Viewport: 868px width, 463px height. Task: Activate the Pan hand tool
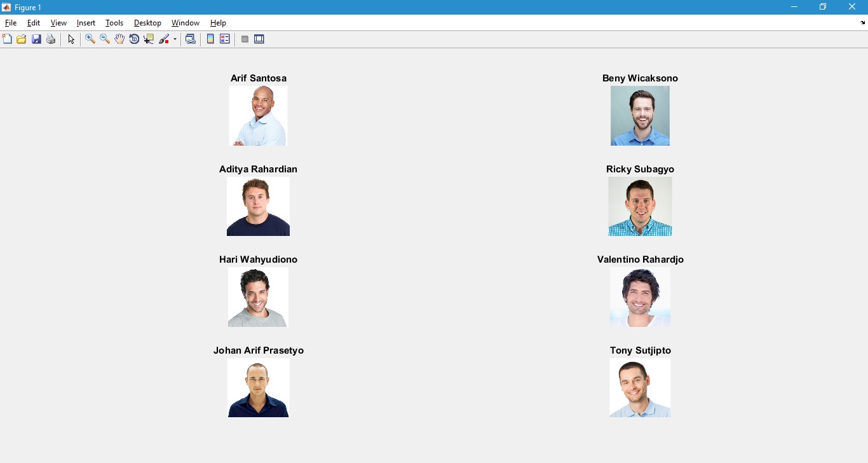click(119, 39)
